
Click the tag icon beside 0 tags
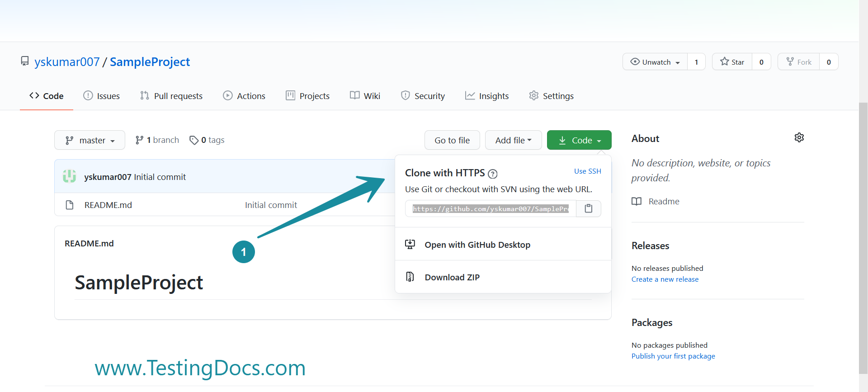click(x=194, y=140)
